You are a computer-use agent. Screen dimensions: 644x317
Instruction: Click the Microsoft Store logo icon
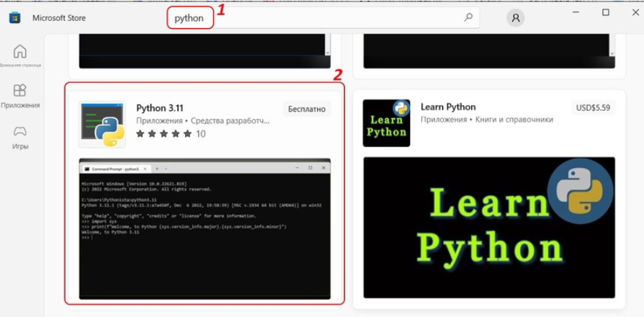coord(15,18)
